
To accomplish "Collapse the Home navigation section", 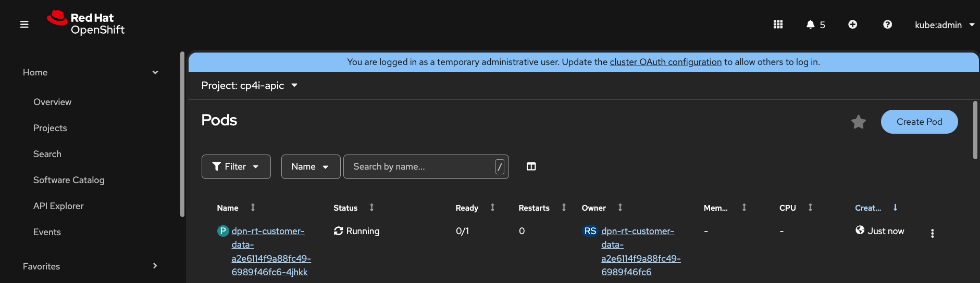I will point(90,72).
